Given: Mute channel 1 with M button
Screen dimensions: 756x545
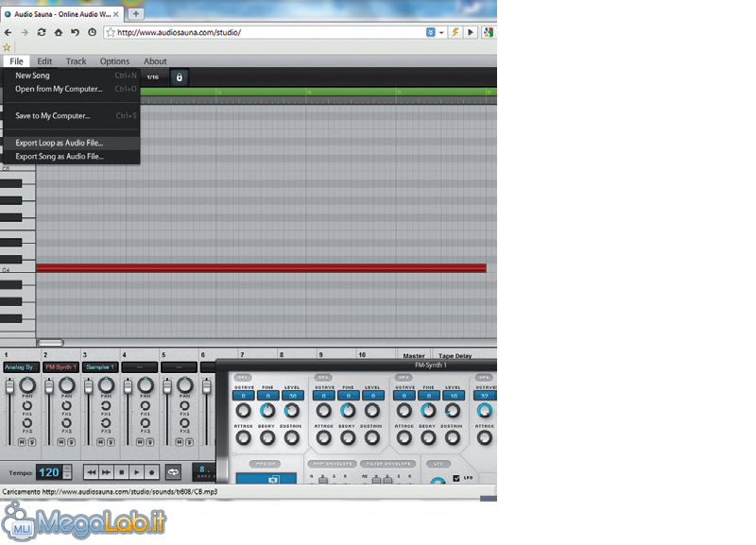Looking at the screenshot, I should pos(22,442).
